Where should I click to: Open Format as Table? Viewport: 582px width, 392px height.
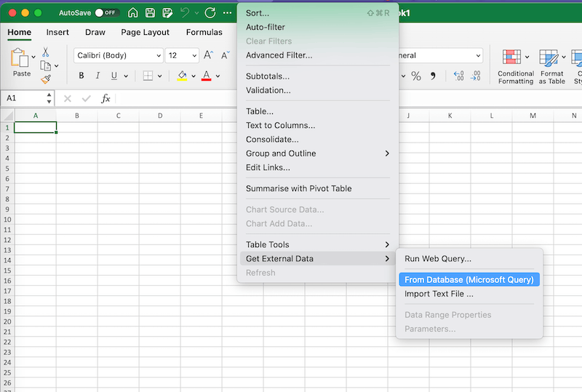[x=551, y=67]
